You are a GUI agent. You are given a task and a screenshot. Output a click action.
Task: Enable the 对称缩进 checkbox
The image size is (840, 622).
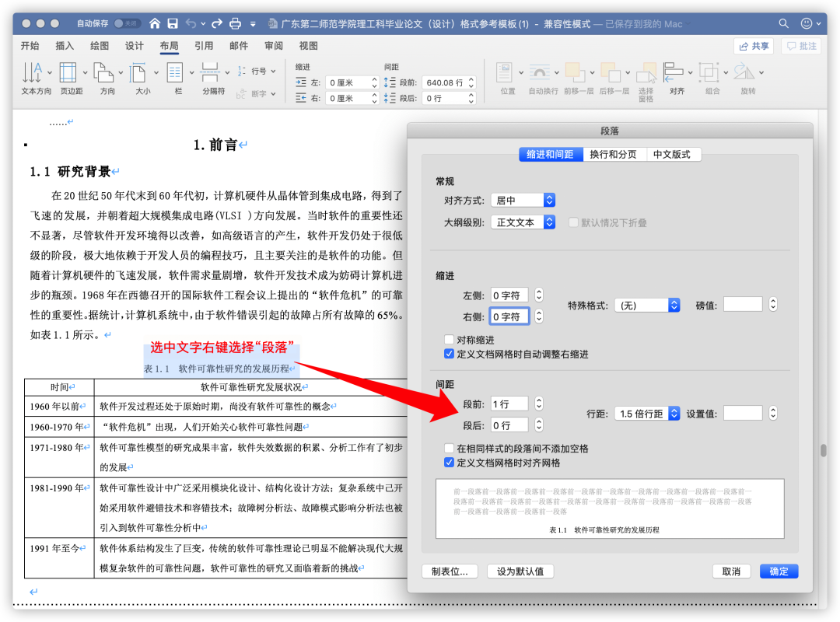click(449, 340)
